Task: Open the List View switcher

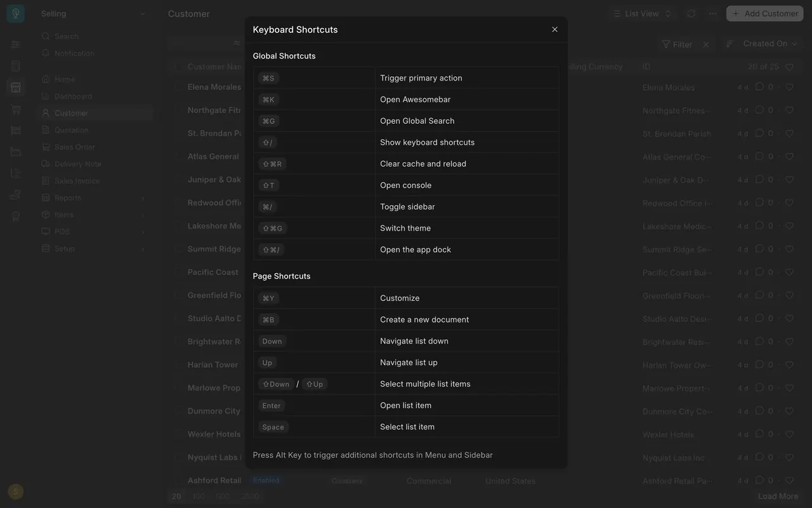Action: 642,13
